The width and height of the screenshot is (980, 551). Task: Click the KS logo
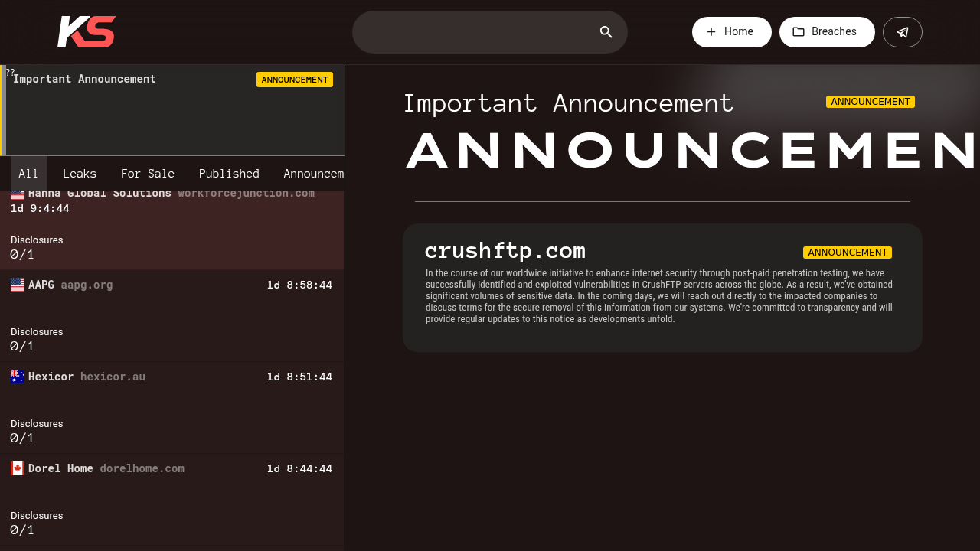[x=87, y=32]
